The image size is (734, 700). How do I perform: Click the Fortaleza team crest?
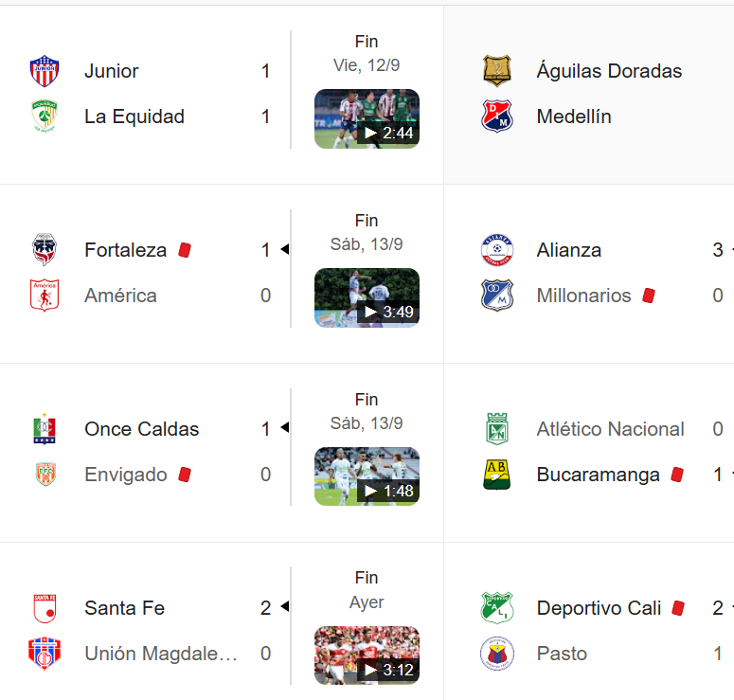[45, 249]
